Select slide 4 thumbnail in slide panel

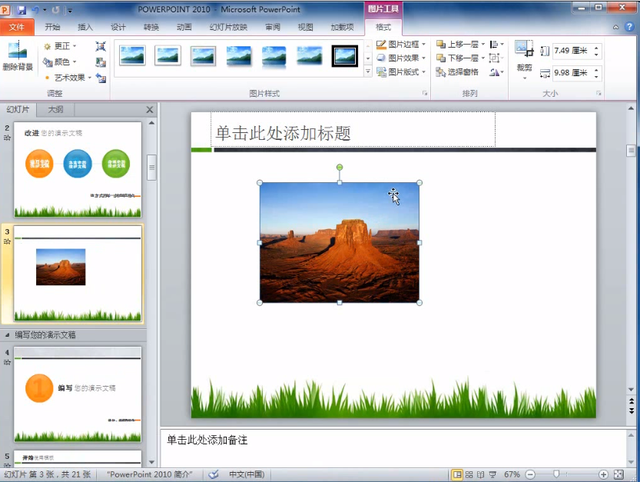(x=77, y=394)
